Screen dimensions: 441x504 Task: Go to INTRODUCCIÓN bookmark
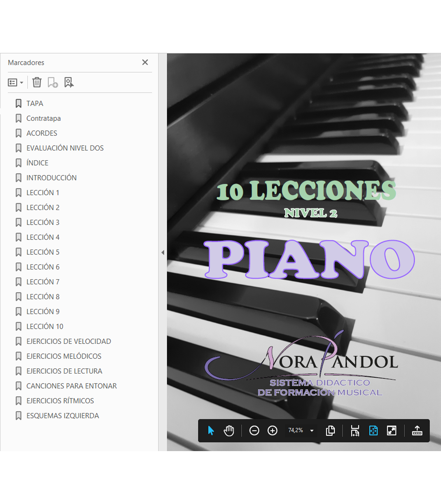point(51,178)
